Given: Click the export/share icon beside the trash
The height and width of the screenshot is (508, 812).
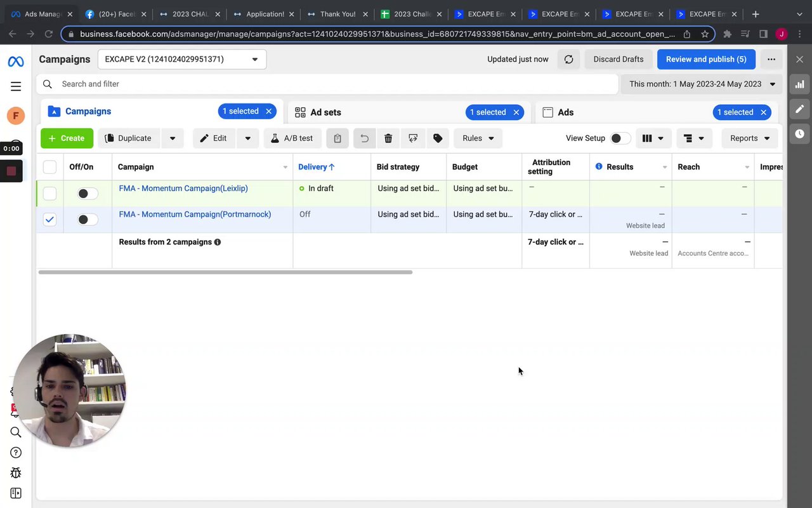Looking at the screenshot, I should [413, 138].
